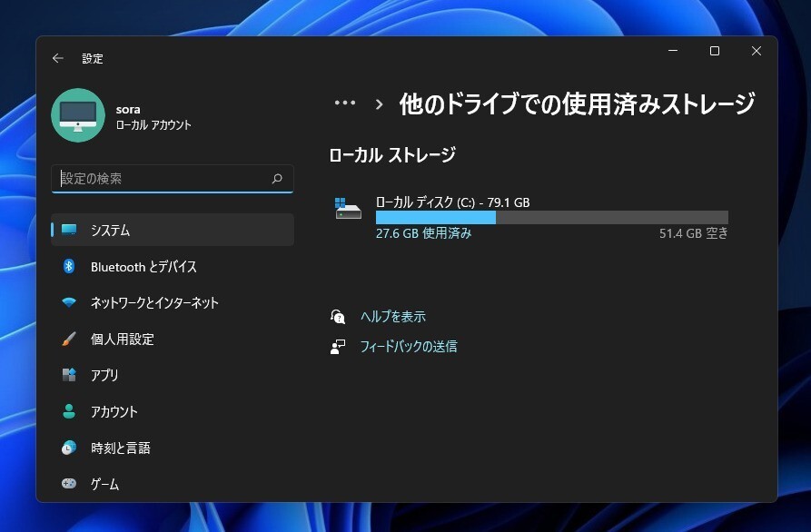Click the 時刻と言語 clock globe icon

tap(69, 448)
